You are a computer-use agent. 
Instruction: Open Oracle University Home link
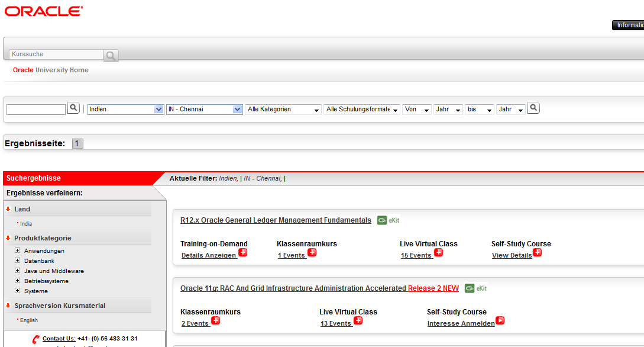[50, 70]
